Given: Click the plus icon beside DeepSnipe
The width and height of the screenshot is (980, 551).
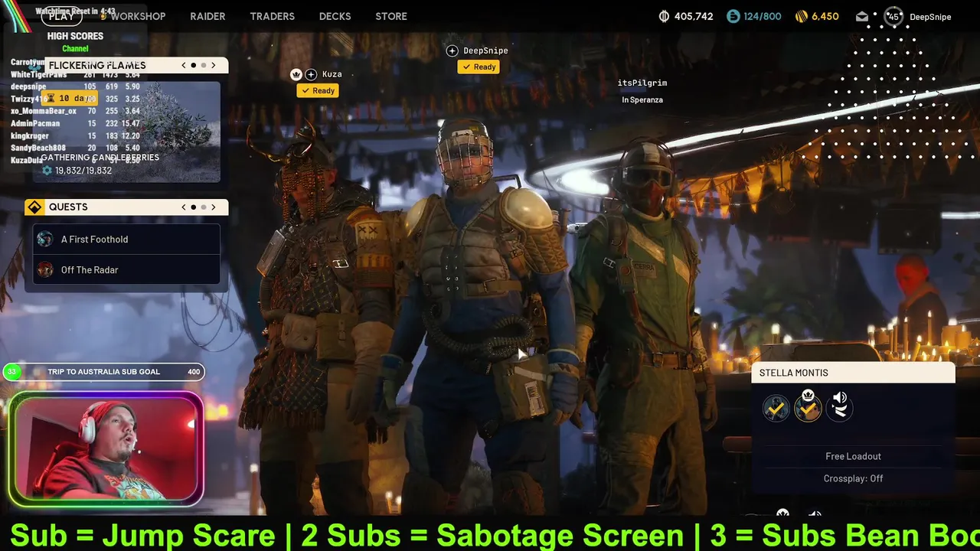Looking at the screenshot, I should click(x=452, y=51).
